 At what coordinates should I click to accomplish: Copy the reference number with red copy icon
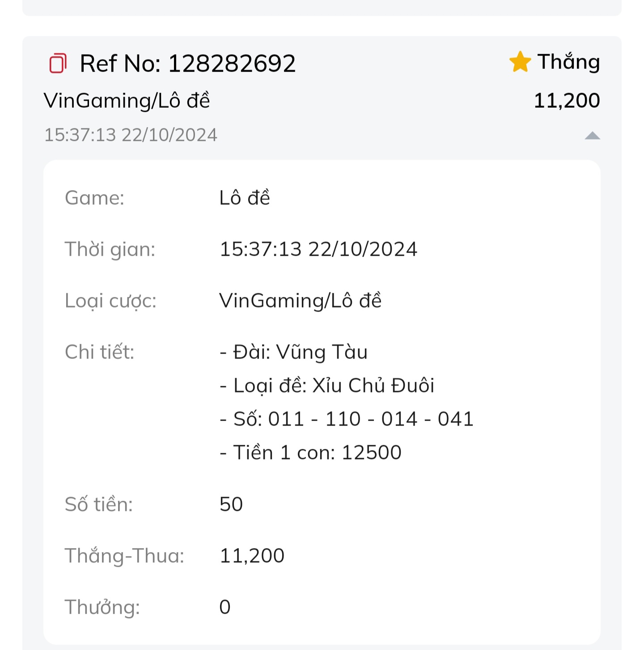point(58,63)
